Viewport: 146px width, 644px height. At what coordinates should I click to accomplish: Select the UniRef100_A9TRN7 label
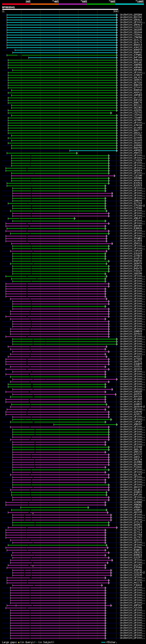point(131,120)
